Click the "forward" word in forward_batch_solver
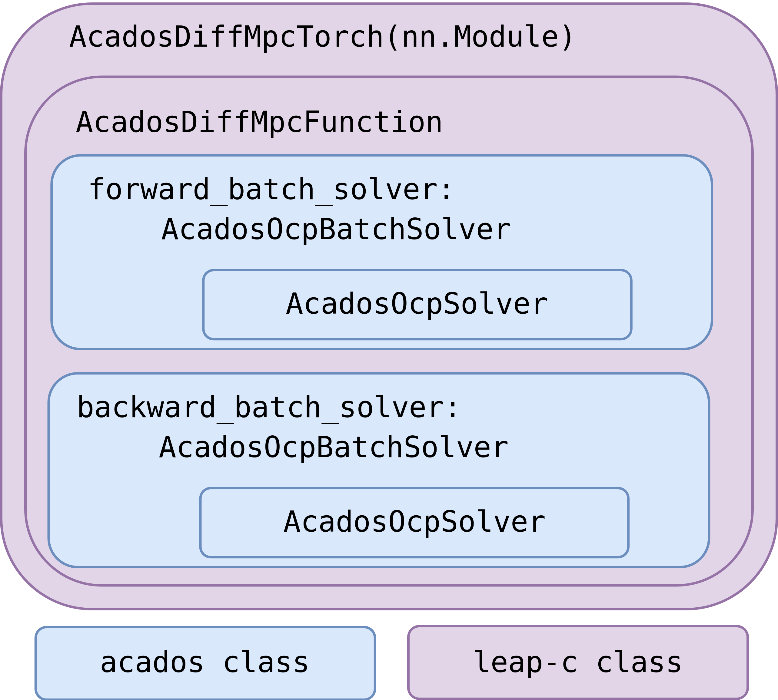 (149, 190)
